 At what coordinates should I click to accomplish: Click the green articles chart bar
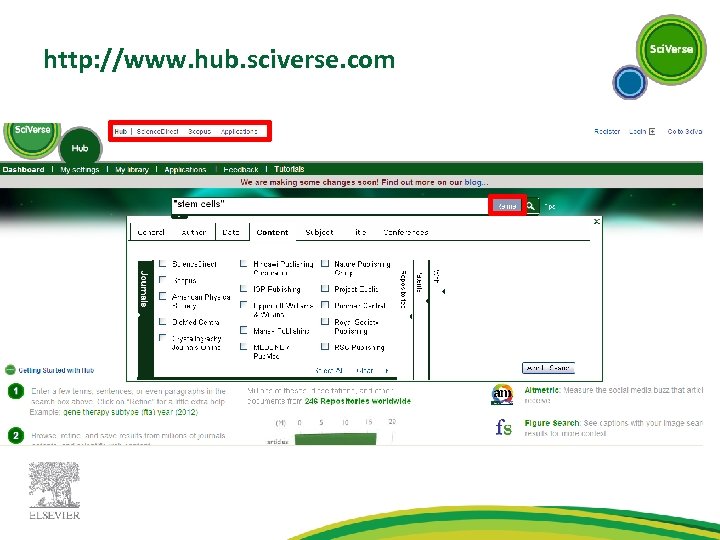[336, 439]
